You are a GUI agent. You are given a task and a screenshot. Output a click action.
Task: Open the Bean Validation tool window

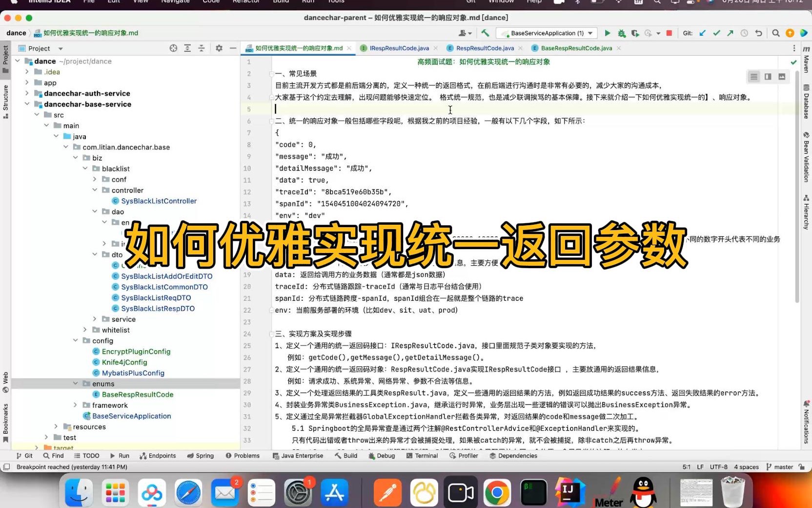806,157
